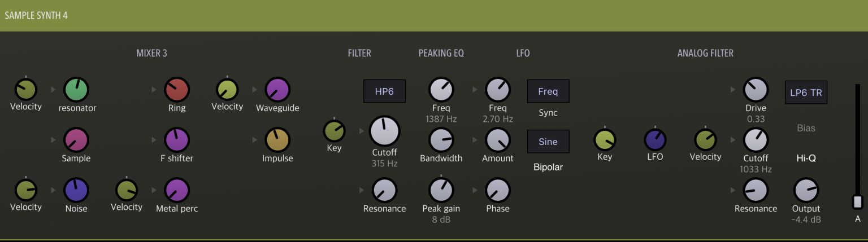Click the LFO Amount knob

(x=498, y=140)
